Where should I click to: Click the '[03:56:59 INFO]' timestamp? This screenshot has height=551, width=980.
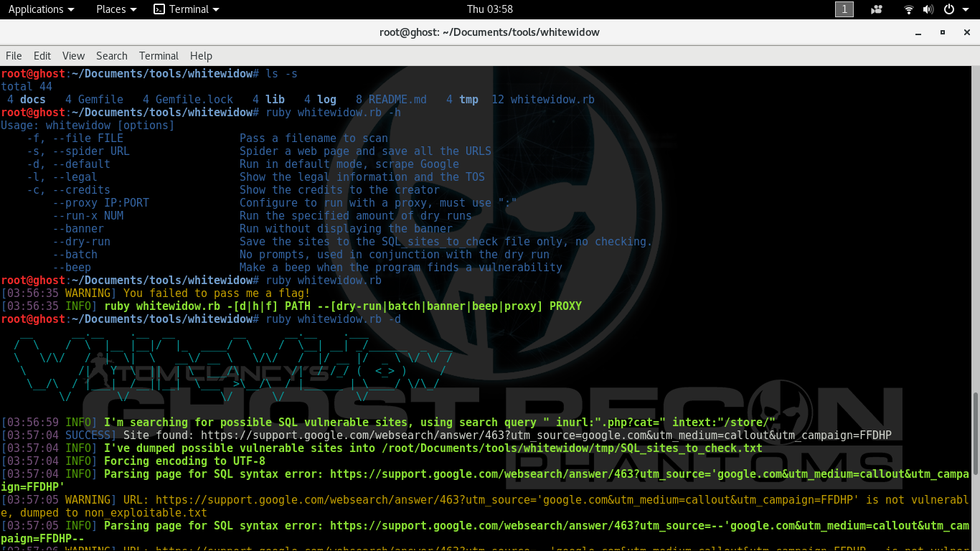50,423
